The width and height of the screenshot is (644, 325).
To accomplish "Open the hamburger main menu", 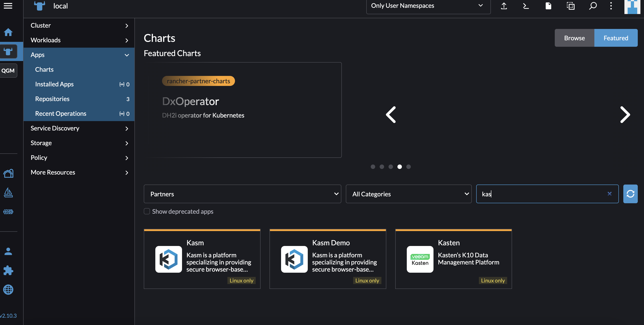I will point(8,6).
